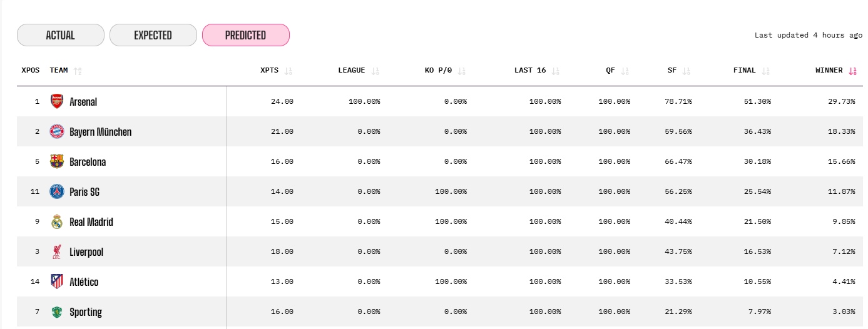Viewport: 868px width, 329px height.
Task: Click the Liverpool club crest icon
Action: 57,251
